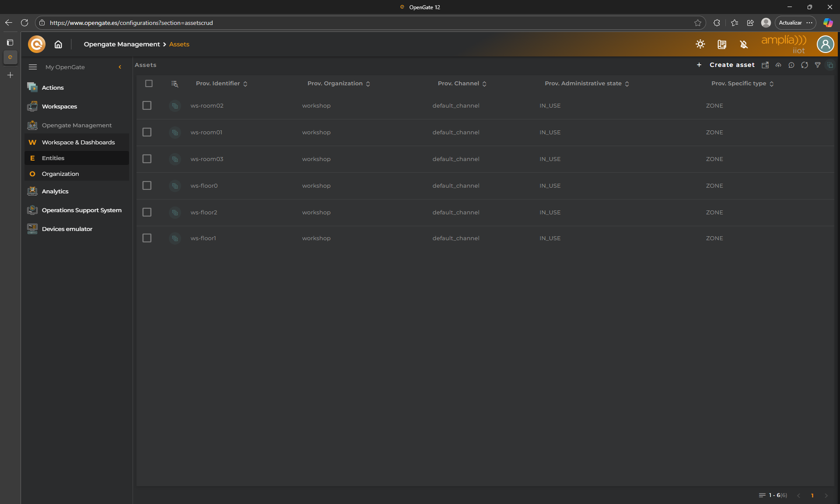This screenshot has height=504, width=840.
Task: Tick the select-all header checkbox
Action: point(149,84)
